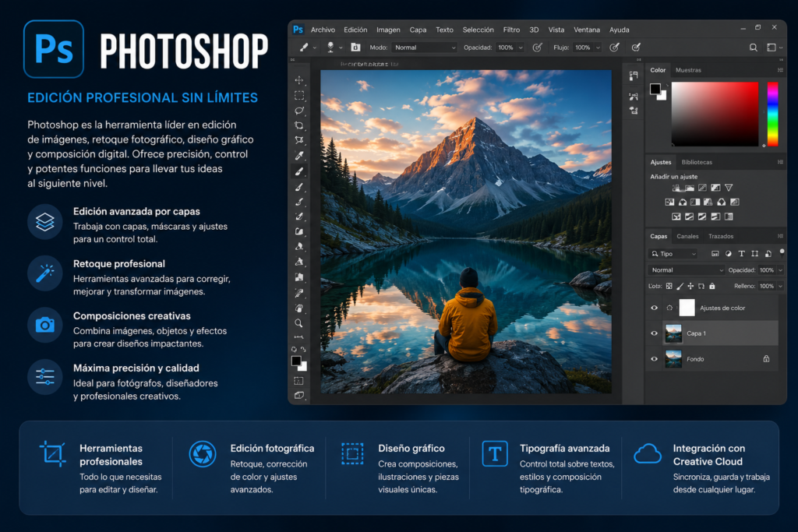The width and height of the screenshot is (798, 532).
Task: Open the layer Opacidad arrow in Capas
Action: (780, 270)
